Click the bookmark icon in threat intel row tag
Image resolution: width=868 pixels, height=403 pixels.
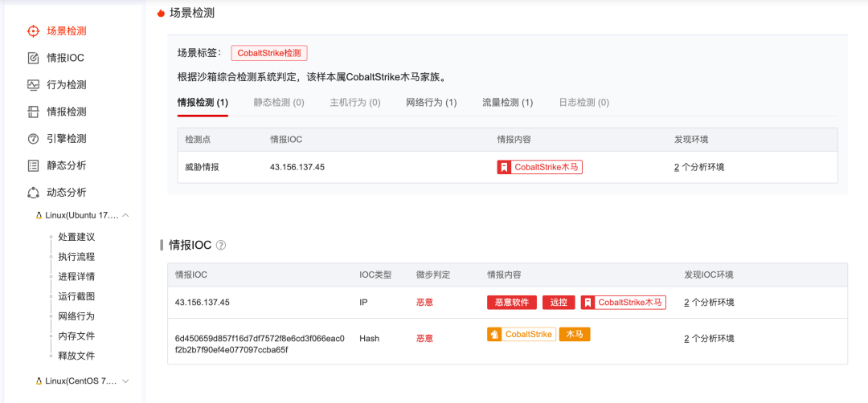coord(504,167)
